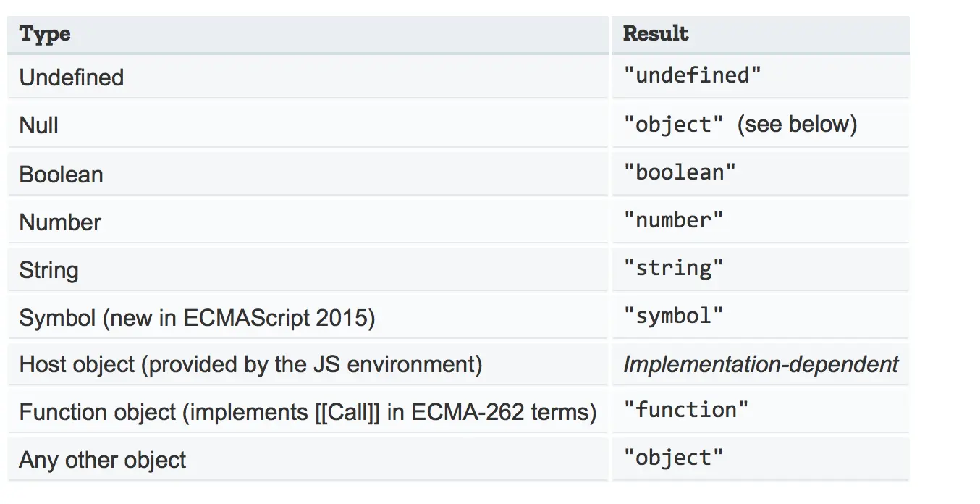
Task: Click the "number" result string
Action: pyautogui.click(x=673, y=220)
